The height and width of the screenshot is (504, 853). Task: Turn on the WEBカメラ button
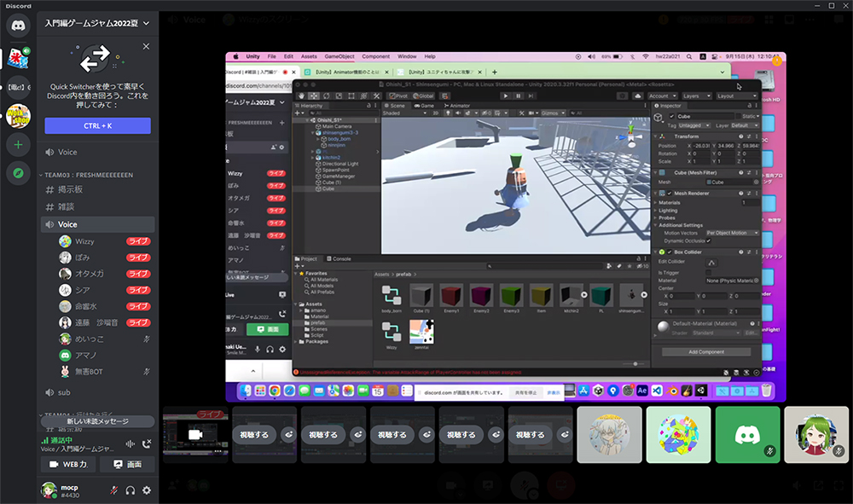[68, 464]
